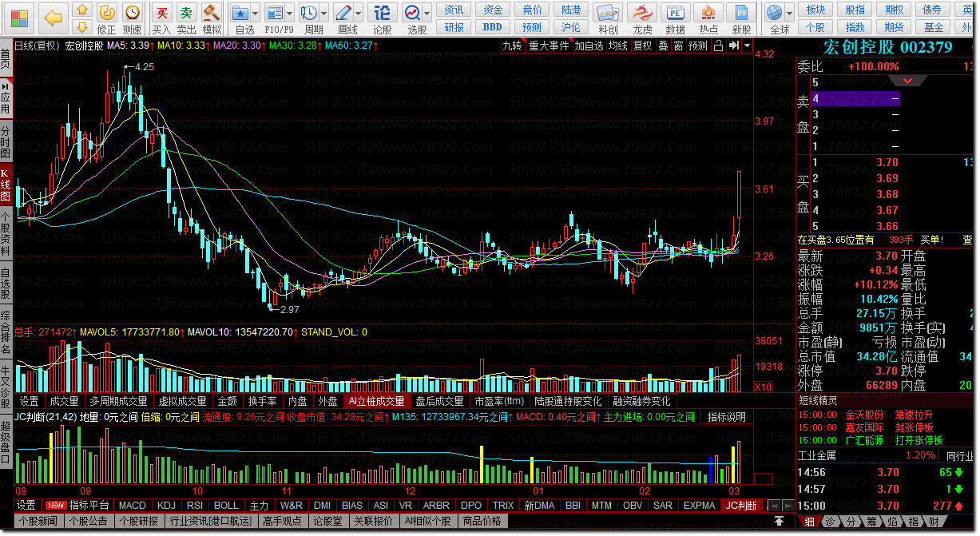
Task: Click the 宏创控股 002379 stock title
Action: pos(887,47)
